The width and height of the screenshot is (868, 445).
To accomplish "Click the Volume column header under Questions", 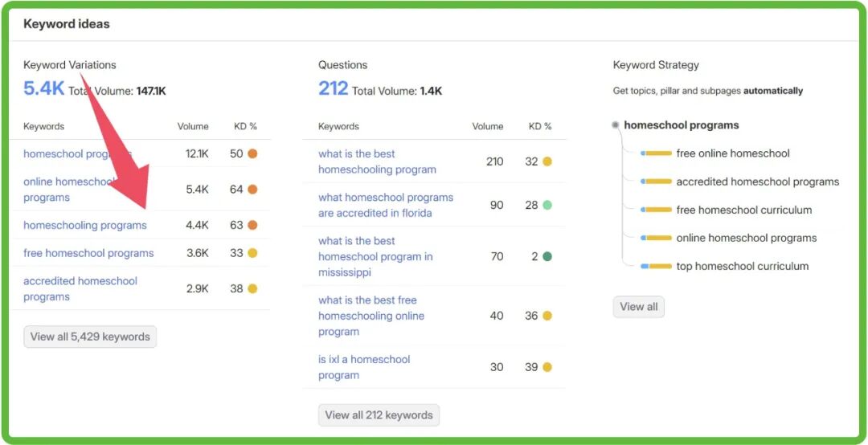I will click(x=488, y=126).
